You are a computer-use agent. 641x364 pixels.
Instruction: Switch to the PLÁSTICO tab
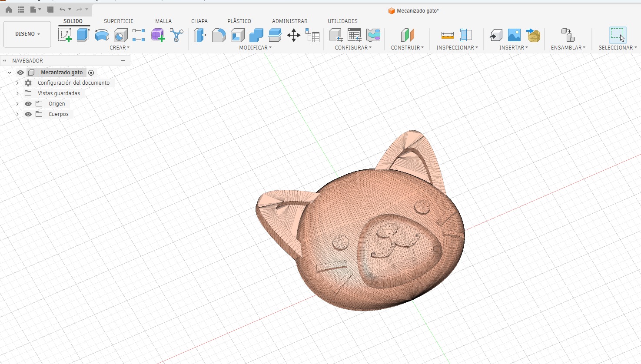tap(239, 21)
